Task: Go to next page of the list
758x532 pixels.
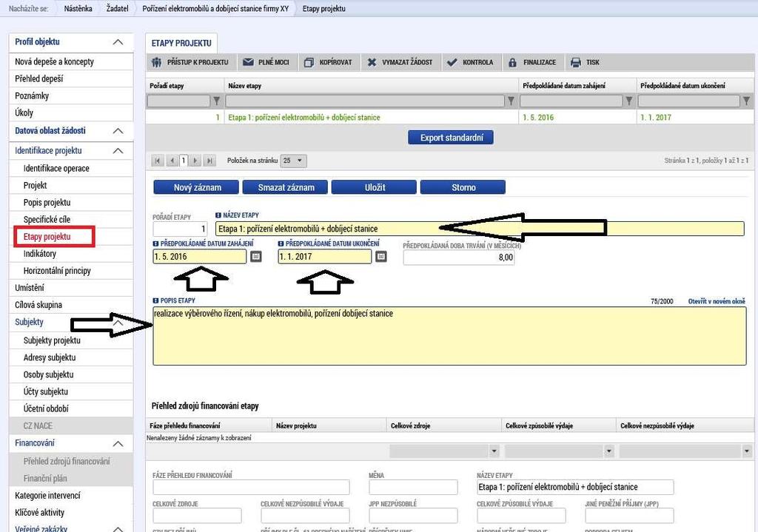Action: [x=195, y=161]
